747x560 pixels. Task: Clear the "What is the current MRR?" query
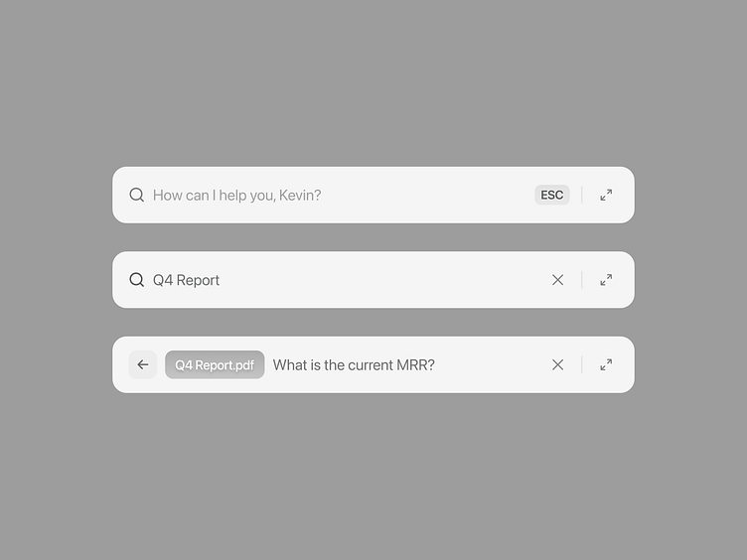(x=557, y=364)
